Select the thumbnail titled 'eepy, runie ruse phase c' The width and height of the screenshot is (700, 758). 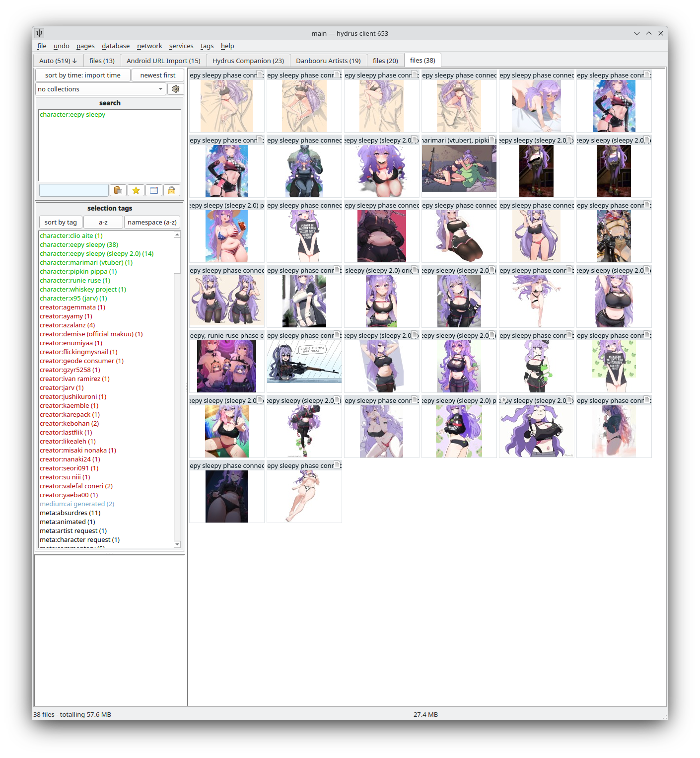point(227,362)
